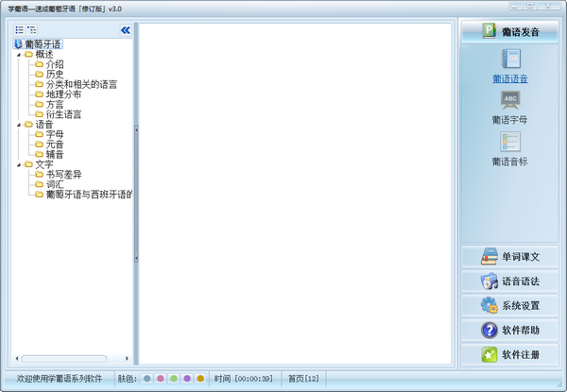The height and width of the screenshot is (392, 567).
Task: Click the 葡语发音 book icon
Action: pos(489,31)
